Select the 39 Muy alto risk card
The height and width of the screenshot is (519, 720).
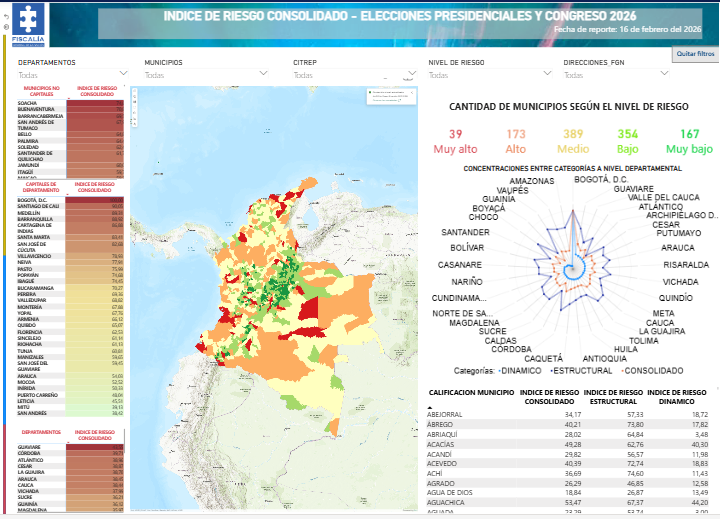(455, 141)
